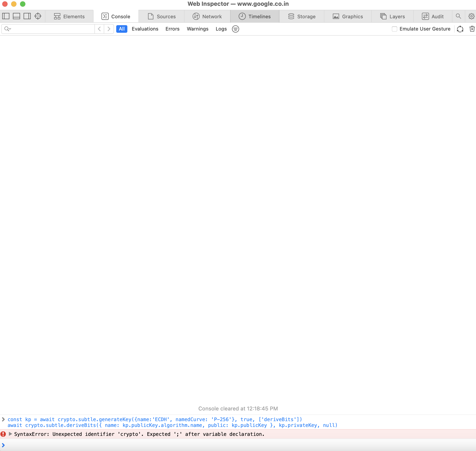Switch to the Console tab
The width and height of the screenshot is (476, 451).
click(116, 16)
